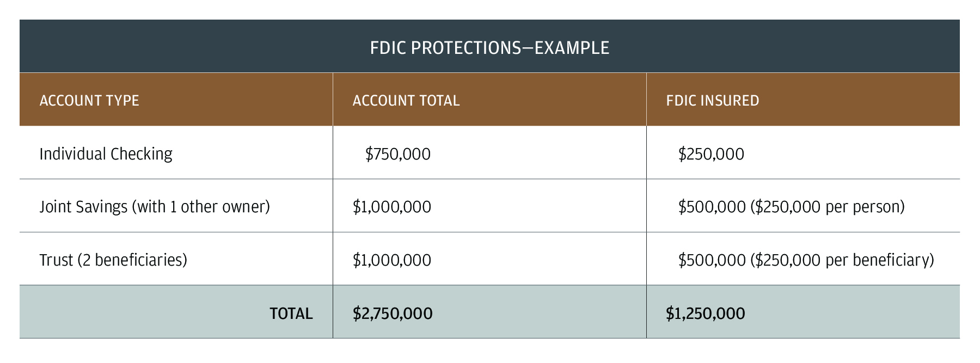Viewport: 980px width, 363px height.
Task: Select the ACCOUNT TOTAL column header
Action: tap(406, 101)
